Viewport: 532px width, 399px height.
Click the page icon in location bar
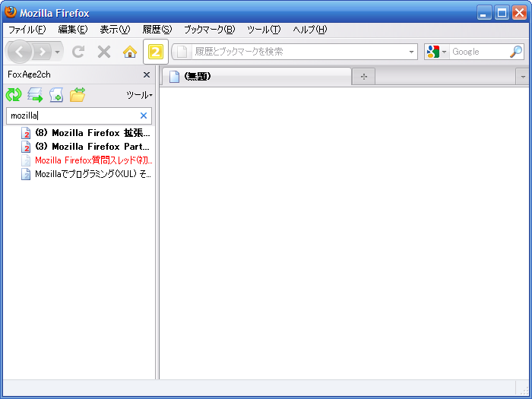tap(182, 52)
